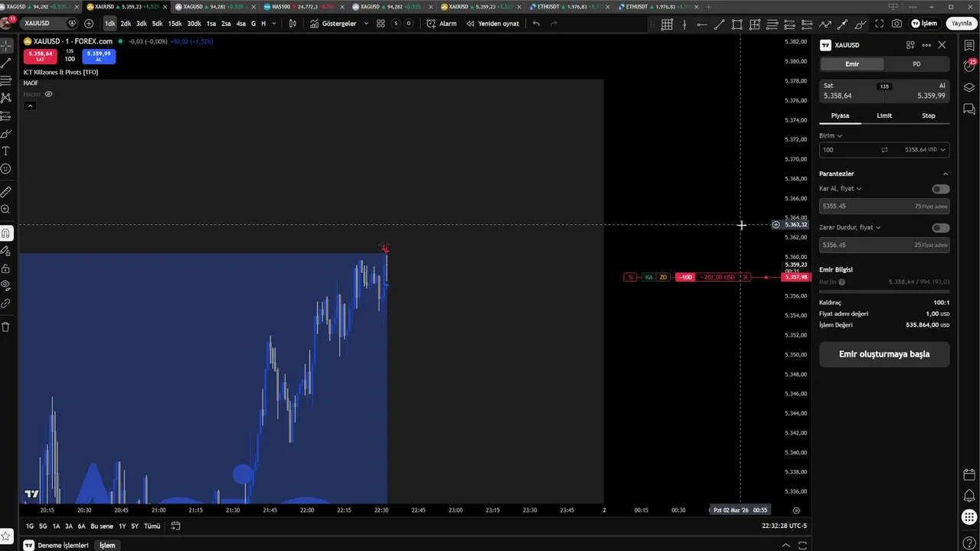Open the Deneme İşlemleri paper trading tab

63,546
